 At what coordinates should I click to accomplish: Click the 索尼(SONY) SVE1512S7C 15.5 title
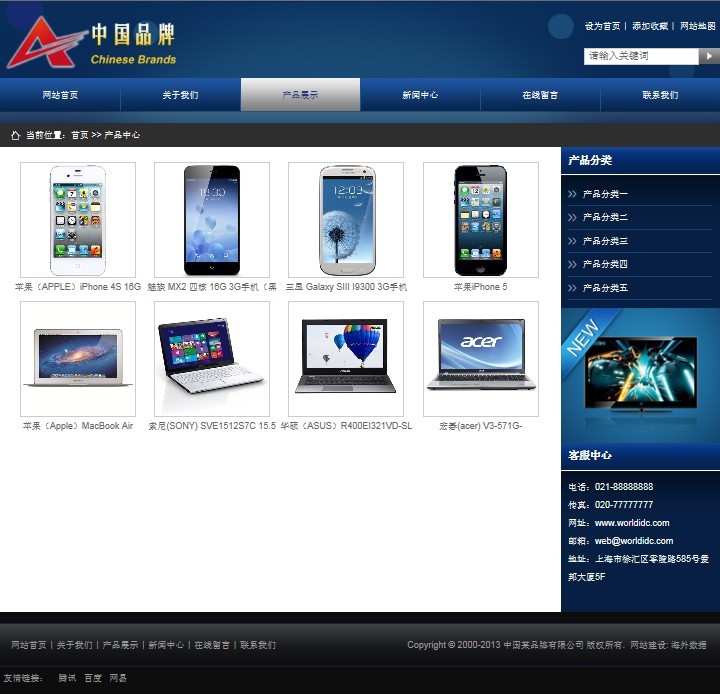(x=212, y=426)
